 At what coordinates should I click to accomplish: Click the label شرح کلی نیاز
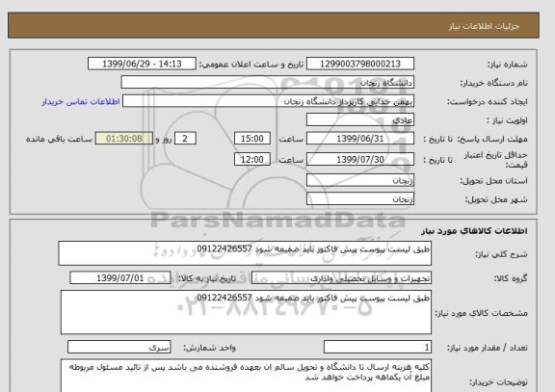pos(501,254)
